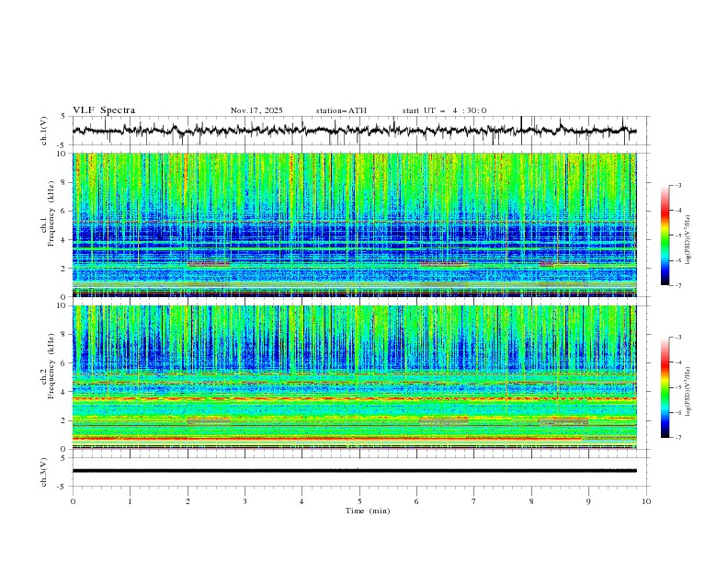Click the ch.3(V) waveform axis label
The width and height of the screenshot is (728, 563).
pyautogui.click(x=44, y=470)
